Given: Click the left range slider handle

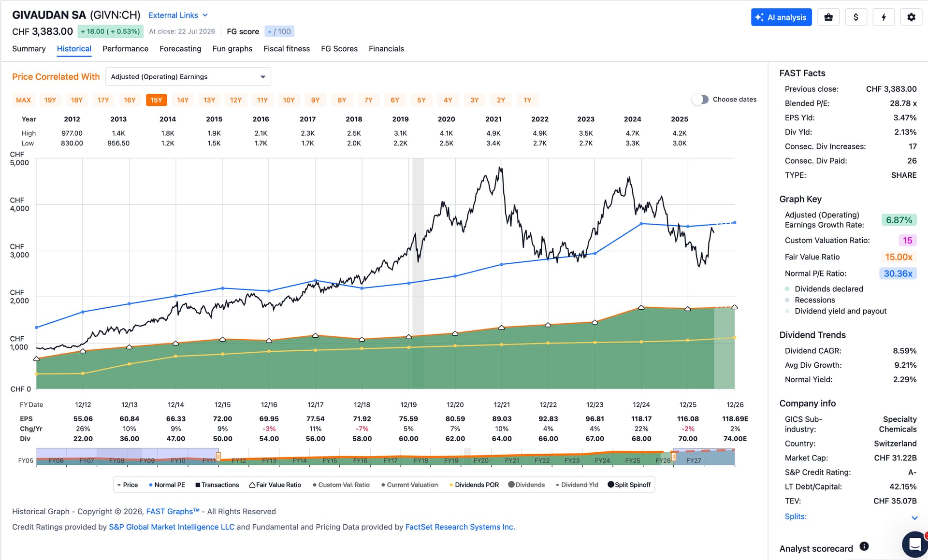Looking at the screenshot, I should (x=218, y=457).
